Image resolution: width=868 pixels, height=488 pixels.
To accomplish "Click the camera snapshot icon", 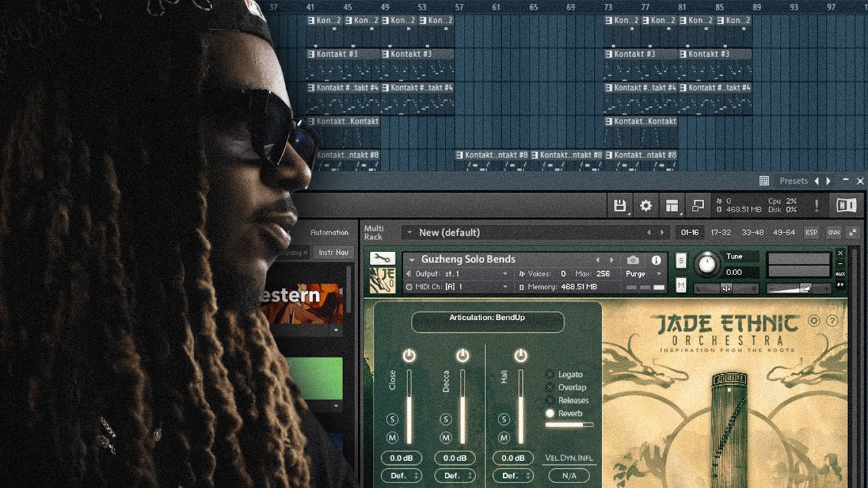I will pyautogui.click(x=633, y=260).
